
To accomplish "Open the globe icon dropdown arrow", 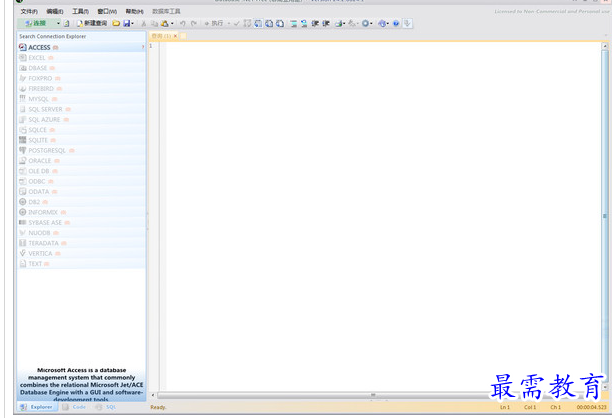I will point(388,23).
